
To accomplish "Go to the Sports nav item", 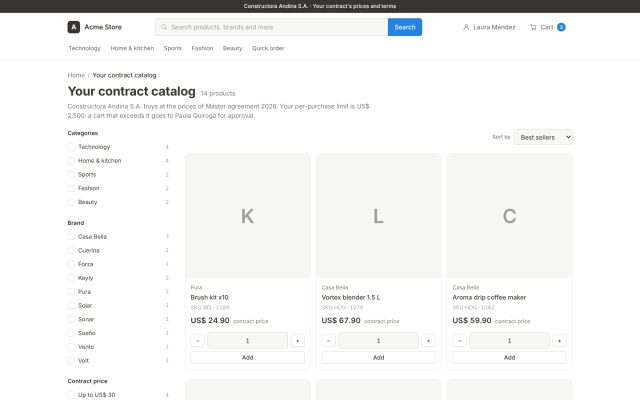I will tap(173, 48).
